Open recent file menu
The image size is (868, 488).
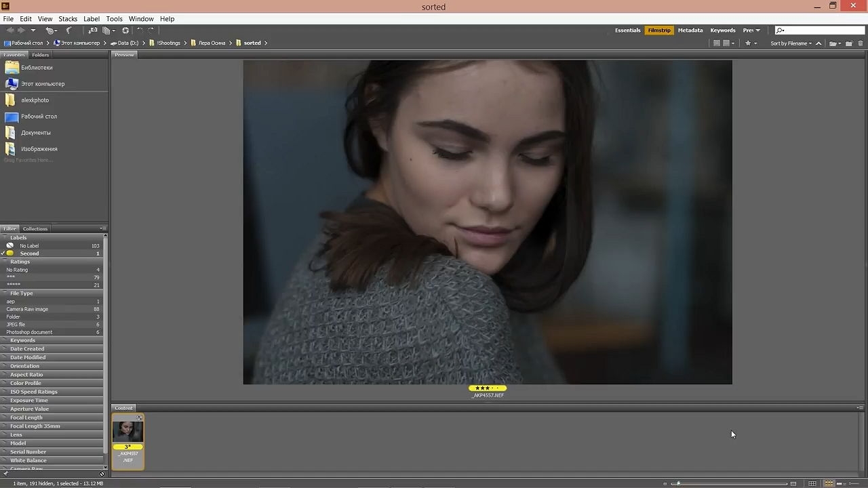coord(835,43)
